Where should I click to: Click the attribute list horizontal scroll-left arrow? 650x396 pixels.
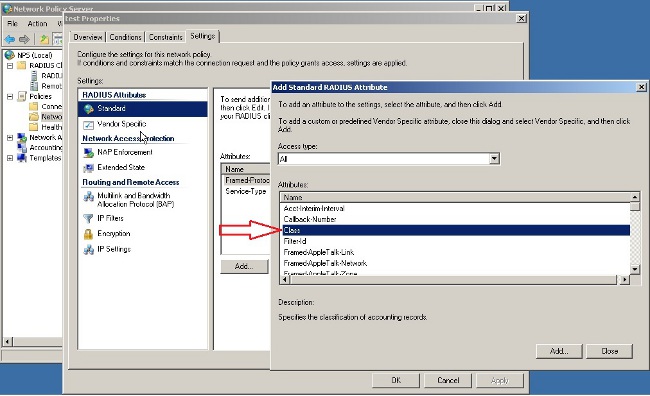pyautogui.click(x=285, y=280)
